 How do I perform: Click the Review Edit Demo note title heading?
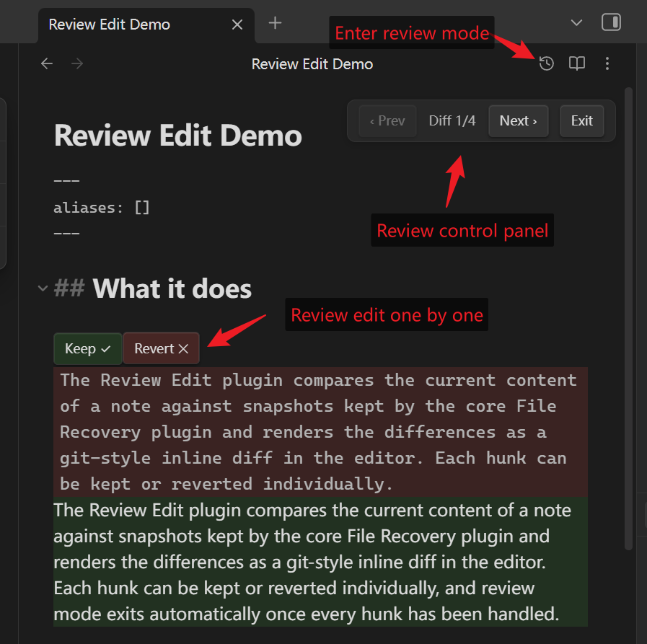[x=178, y=136]
